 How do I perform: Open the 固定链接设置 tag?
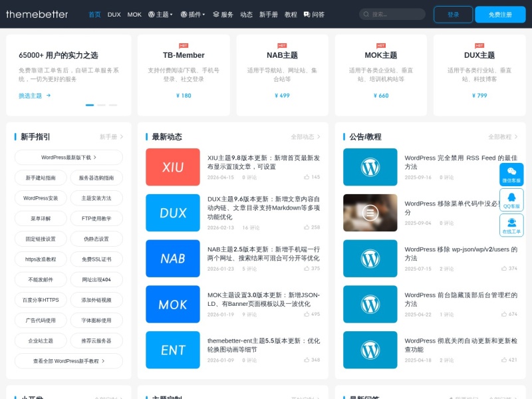click(x=41, y=239)
